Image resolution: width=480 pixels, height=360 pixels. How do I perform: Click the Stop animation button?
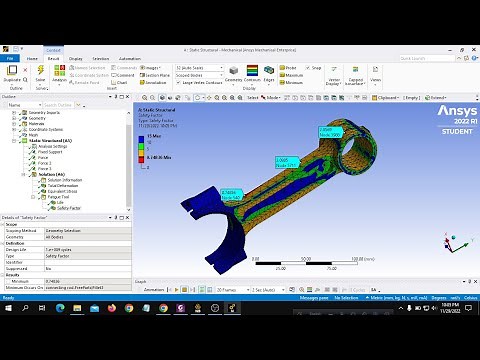pos(184,290)
